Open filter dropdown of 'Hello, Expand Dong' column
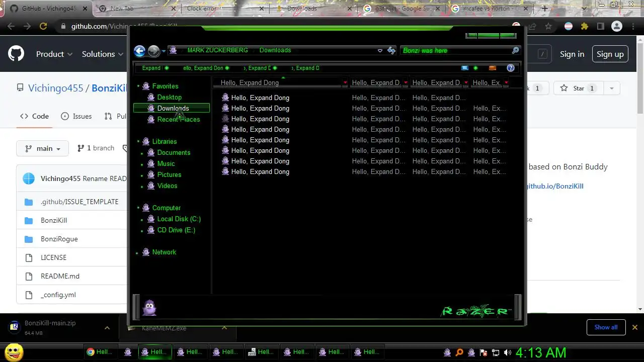The width and height of the screenshot is (644, 362). (x=345, y=82)
